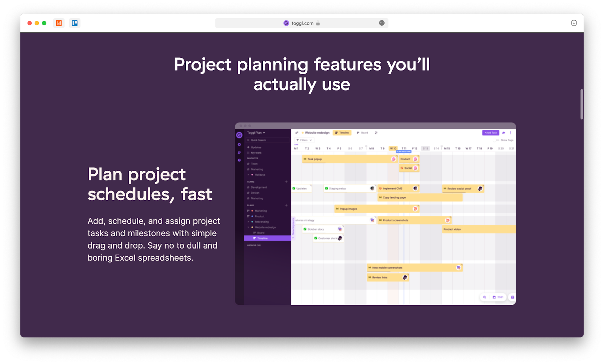Open team members icon in left rail
Image resolution: width=604 pixels, height=364 pixels.
pyautogui.click(x=239, y=152)
